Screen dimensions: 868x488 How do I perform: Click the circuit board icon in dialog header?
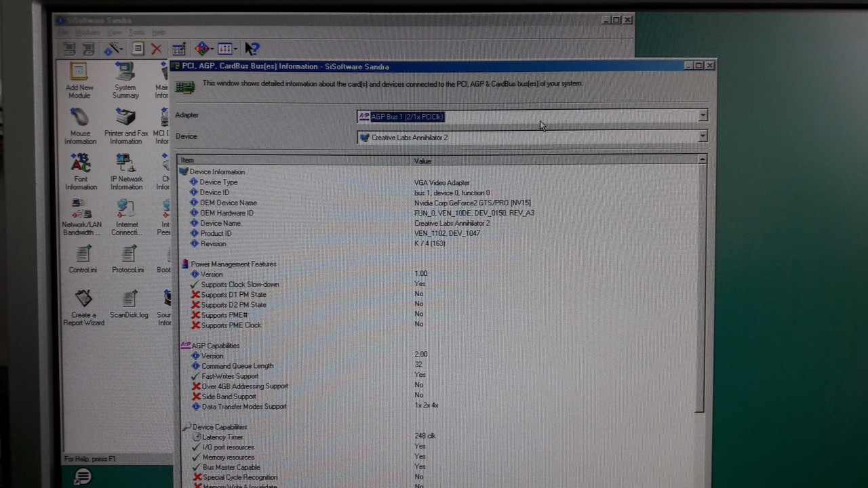[185, 87]
